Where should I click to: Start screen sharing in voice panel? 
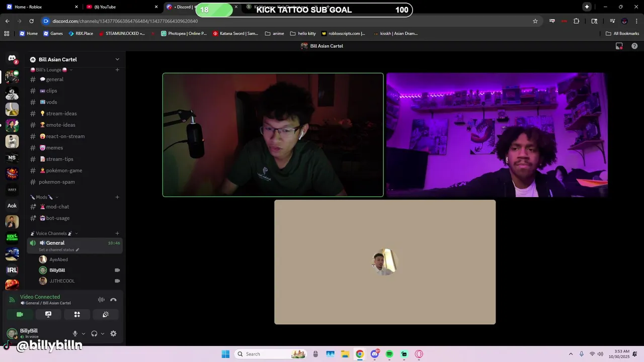48,314
